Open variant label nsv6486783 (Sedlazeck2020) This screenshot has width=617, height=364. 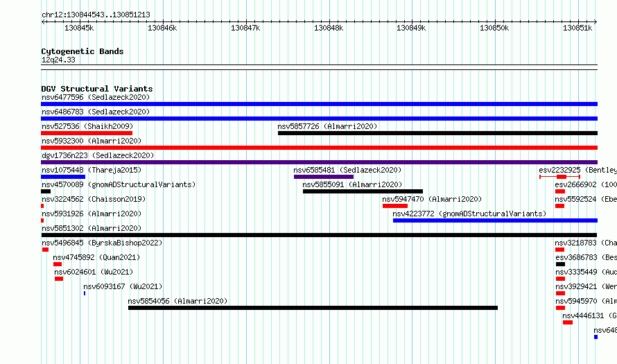click(96, 112)
